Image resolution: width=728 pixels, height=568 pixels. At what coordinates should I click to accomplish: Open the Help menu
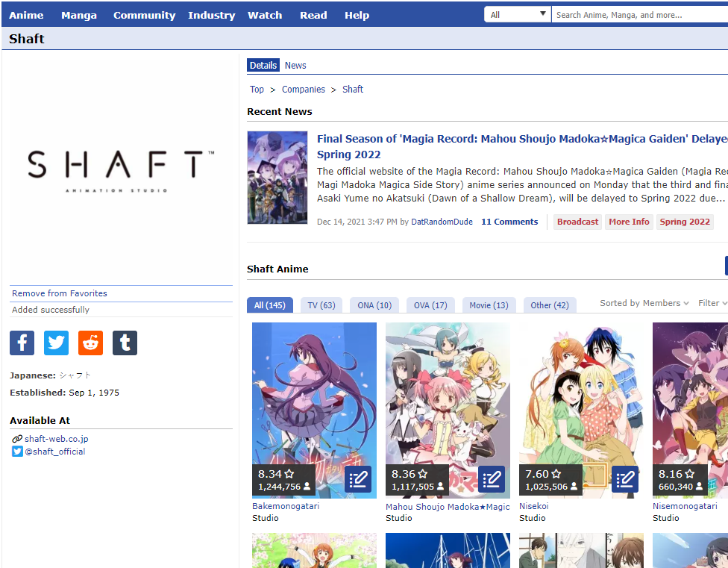point(357,16)
